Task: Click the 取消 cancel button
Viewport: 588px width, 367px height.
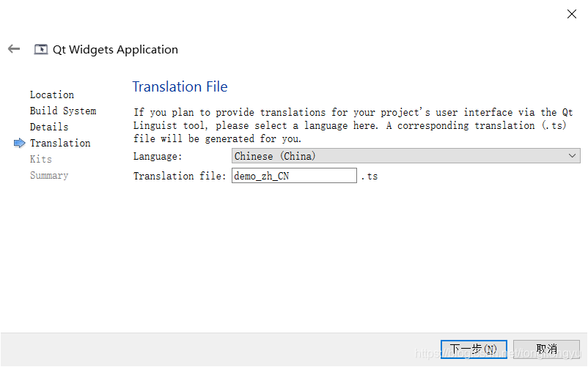Action: click(x=546, y=349)
